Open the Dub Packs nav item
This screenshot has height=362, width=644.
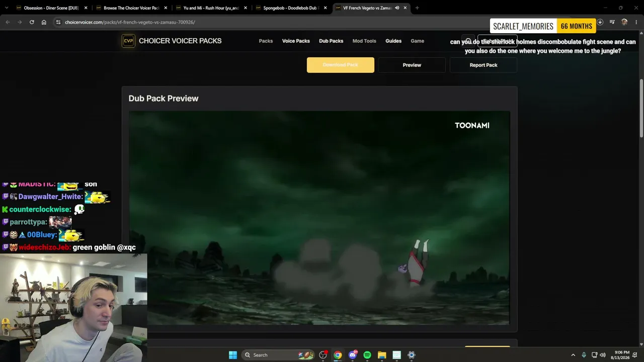pyautogui.click(x=331, y=41)
